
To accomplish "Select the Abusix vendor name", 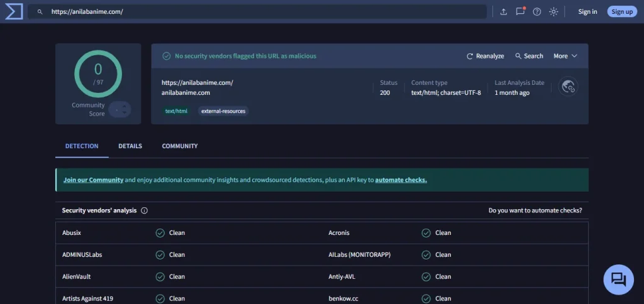I will click(x=72, y=232).
